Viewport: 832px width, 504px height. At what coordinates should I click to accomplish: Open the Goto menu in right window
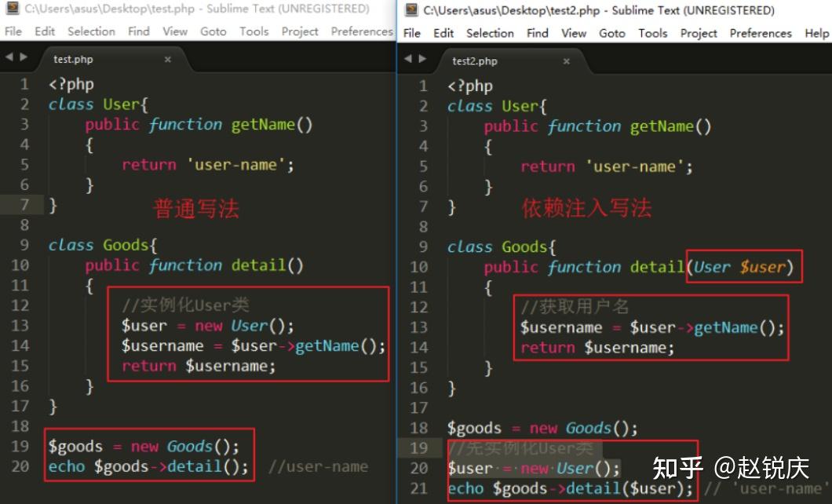tap(612, 33)
